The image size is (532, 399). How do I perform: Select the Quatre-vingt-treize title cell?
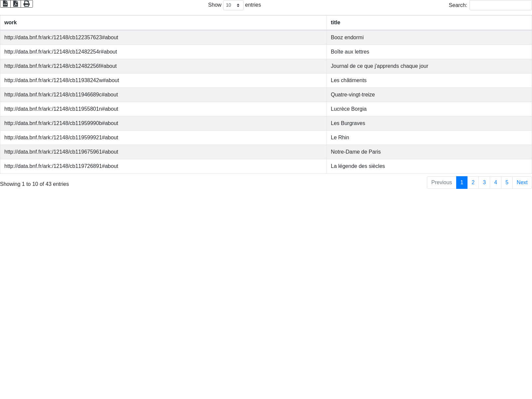352,95
